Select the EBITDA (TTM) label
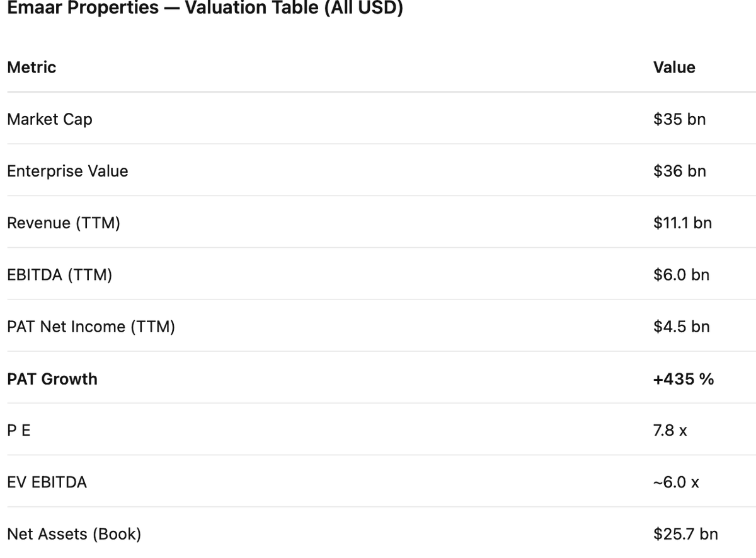This screenshot has width=756, height=558. pyautogui.click(x=60, y=275)
